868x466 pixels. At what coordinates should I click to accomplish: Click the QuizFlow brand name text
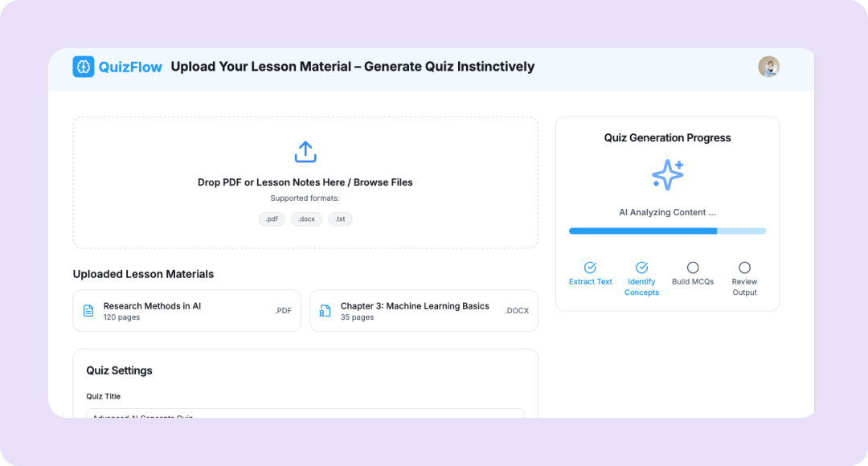click(x=130, y=67)
